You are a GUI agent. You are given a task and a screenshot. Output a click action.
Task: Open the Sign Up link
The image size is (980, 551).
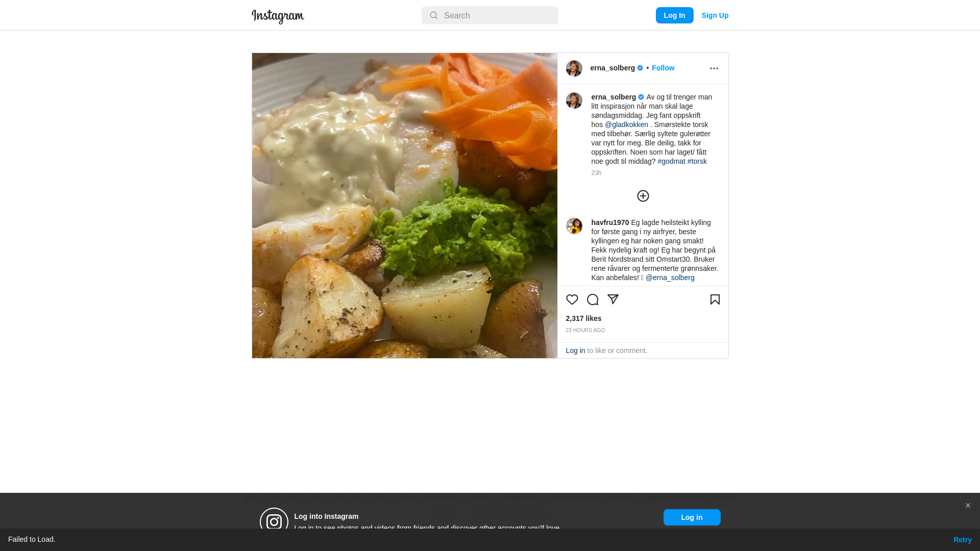(x=715, y=15)
